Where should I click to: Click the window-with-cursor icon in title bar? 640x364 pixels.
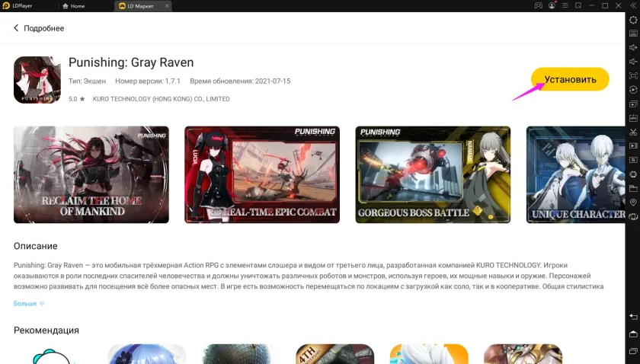tap(578, 6)
